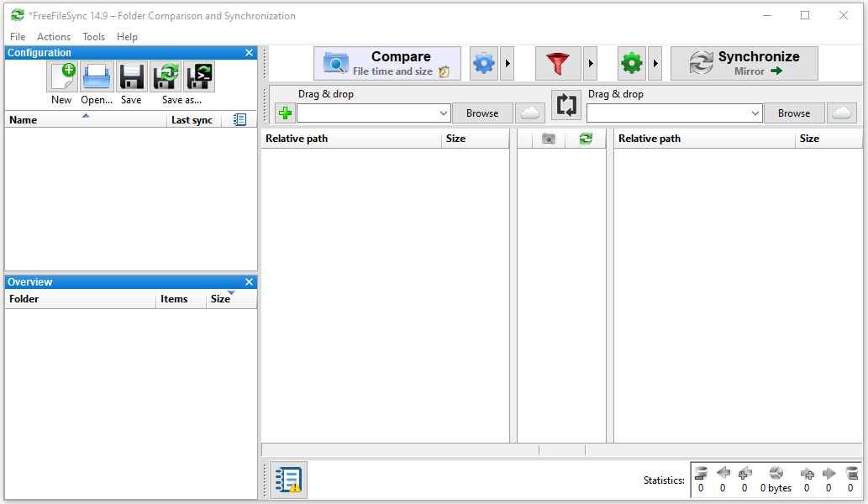Click the New configuration icon
This screenshot has height=504, width=868.
[62, 76]
